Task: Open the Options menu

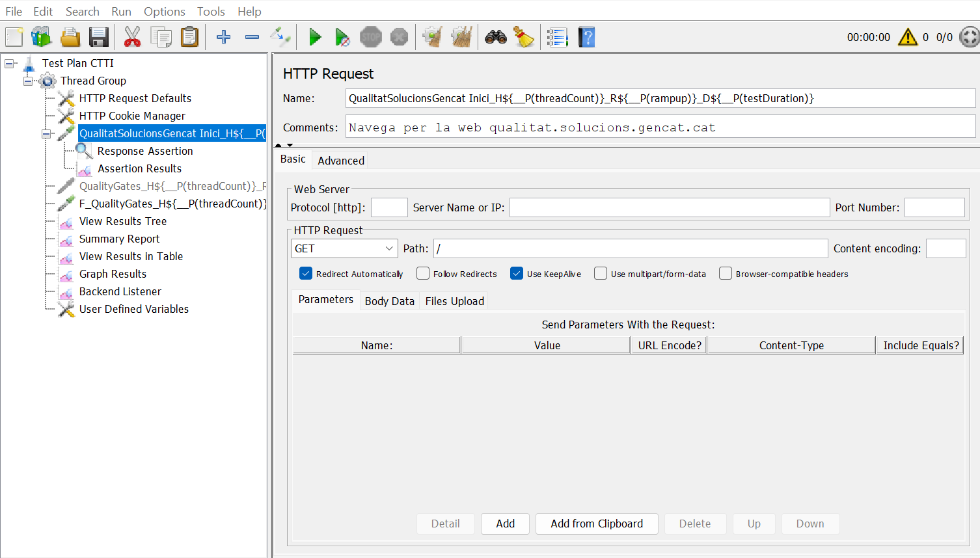Action: click(165, 11)
